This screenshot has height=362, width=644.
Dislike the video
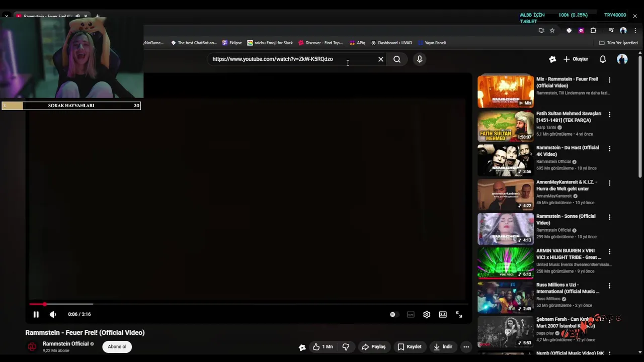[346, 346]
